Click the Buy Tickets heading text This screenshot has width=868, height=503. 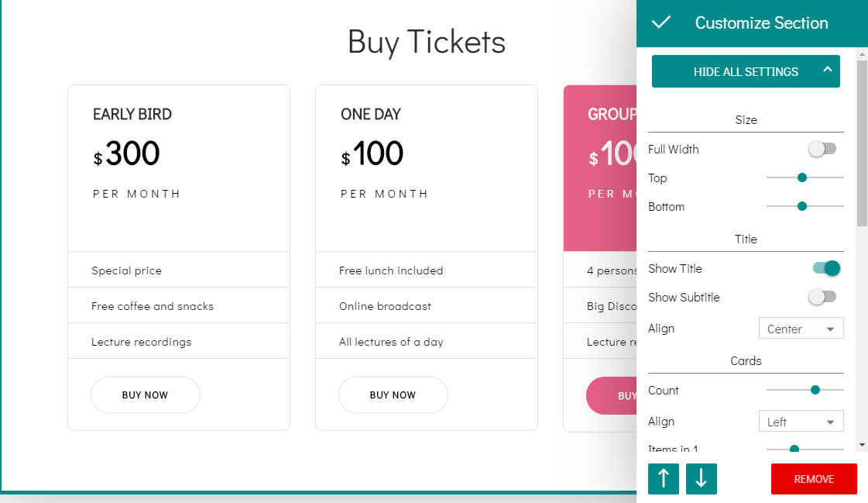[427, 42]
